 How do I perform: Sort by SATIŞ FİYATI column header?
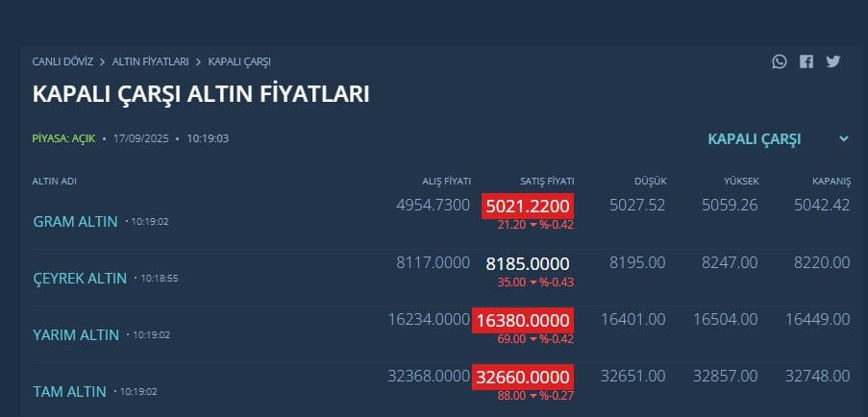point(546,182)
